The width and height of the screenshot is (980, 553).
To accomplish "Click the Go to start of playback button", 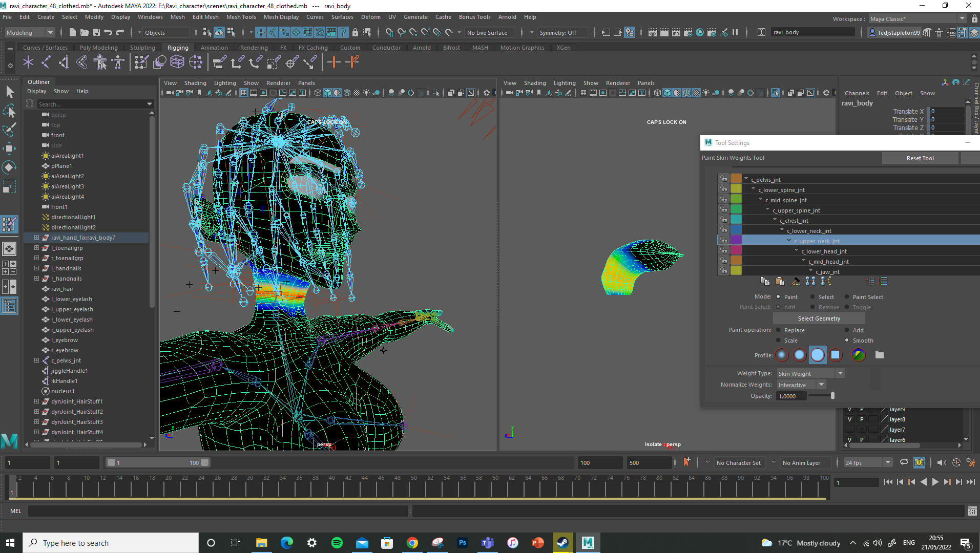I will point(888,482).
